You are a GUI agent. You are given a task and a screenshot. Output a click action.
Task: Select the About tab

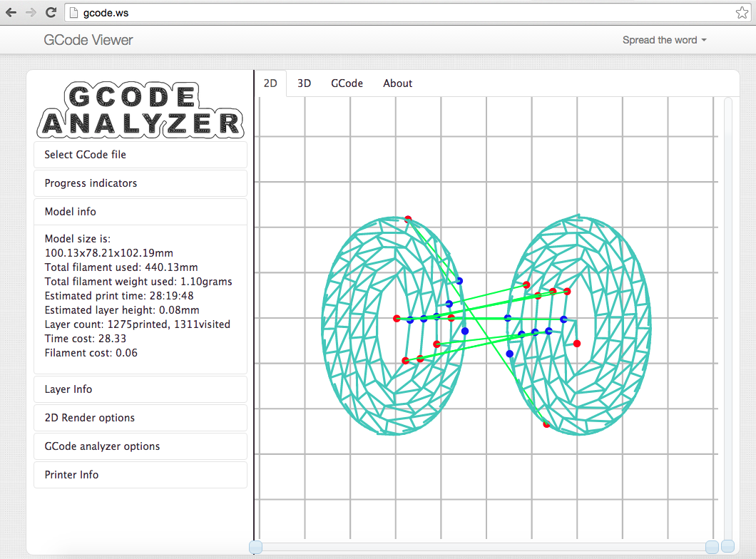[x=397, y=83]
